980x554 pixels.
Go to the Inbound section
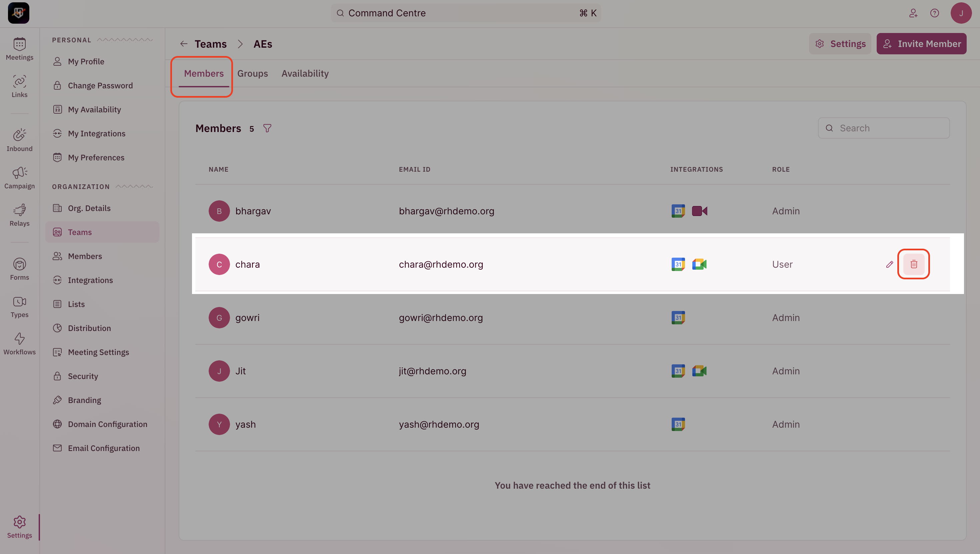pos(19,140)
